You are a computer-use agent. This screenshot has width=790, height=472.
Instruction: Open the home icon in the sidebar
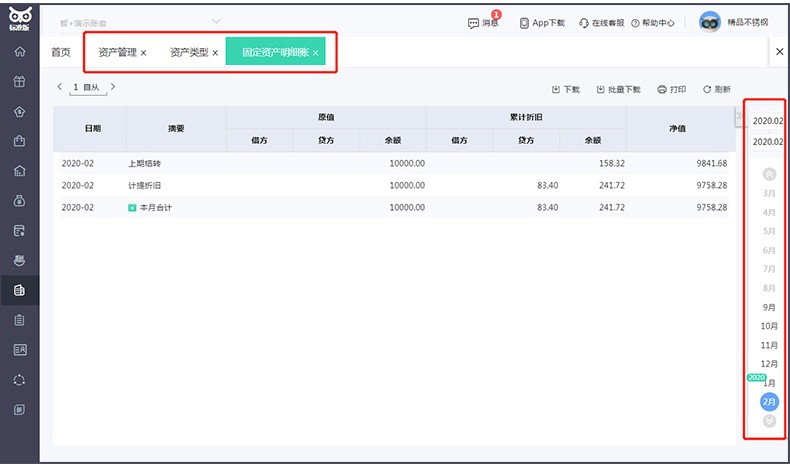pos(20,51)
